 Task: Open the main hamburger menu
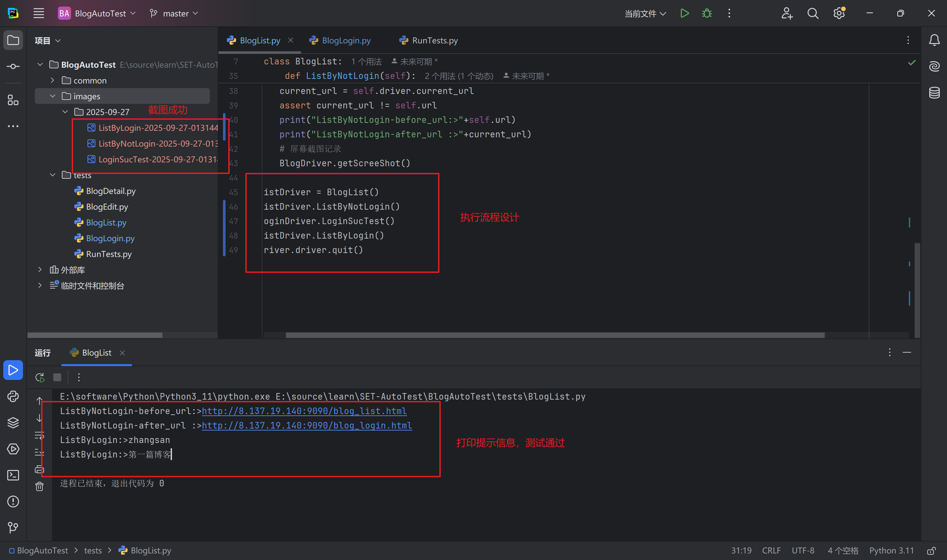pyautogui.click(x=38, y=13)
